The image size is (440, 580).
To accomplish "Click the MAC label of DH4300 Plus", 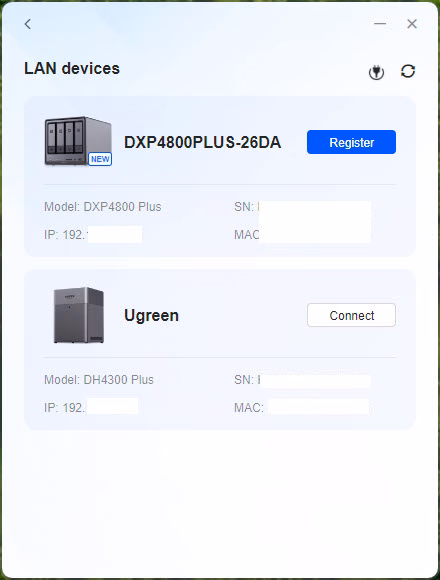I will tap(249, 408).
